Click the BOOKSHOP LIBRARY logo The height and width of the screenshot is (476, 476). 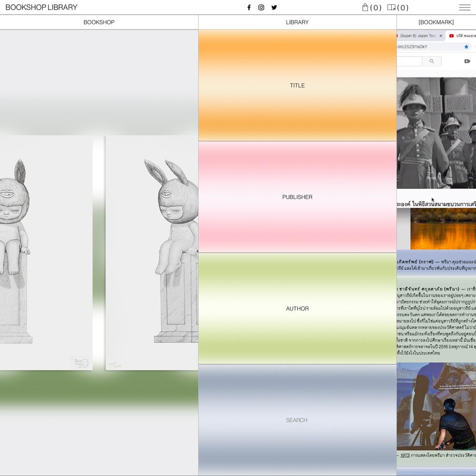pyautogui.click(x=41, y=7)
